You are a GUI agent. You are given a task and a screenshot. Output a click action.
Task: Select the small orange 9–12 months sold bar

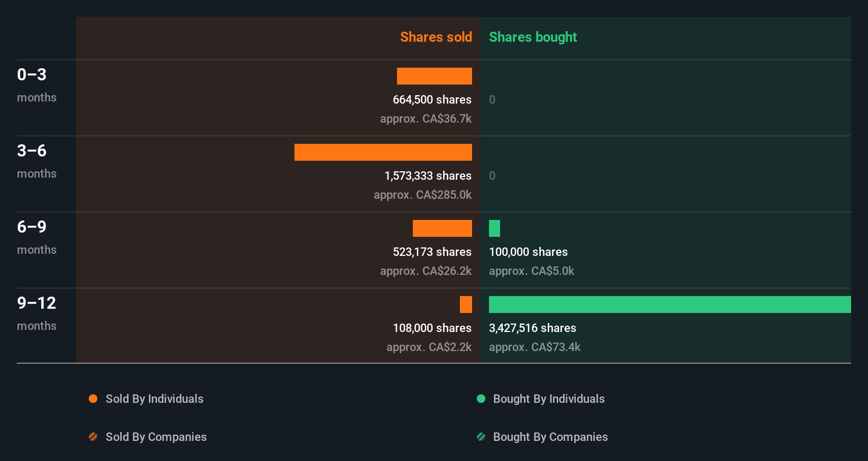click(466, 305)
